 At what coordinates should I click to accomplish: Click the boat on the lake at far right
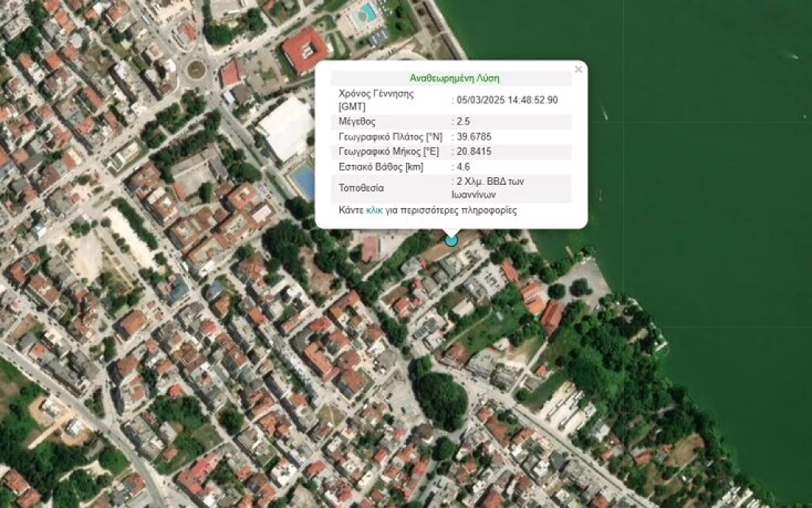pos(794,56)
